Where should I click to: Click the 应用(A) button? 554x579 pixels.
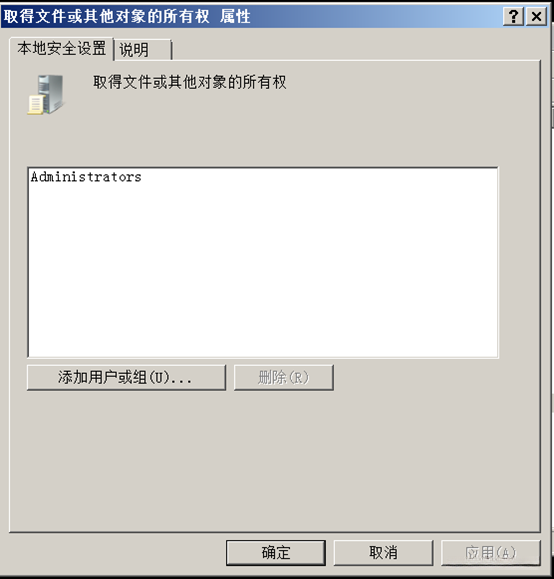click(491, 553)
